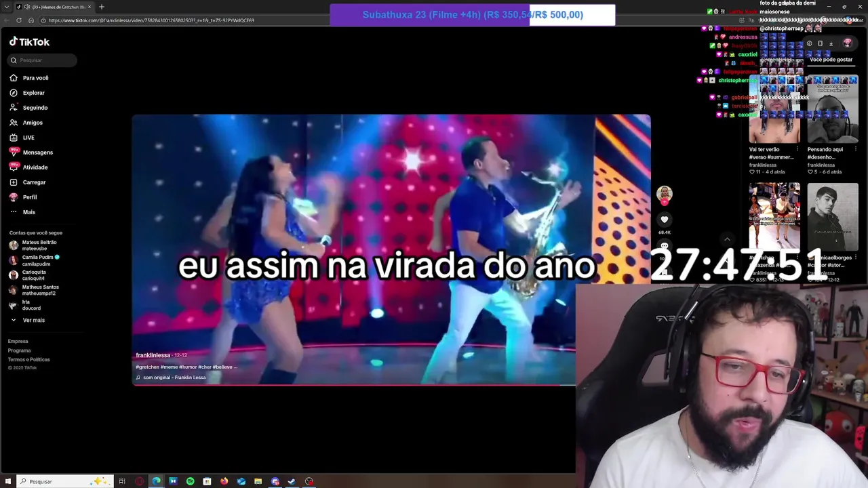Open Camila Pudim followed account
The height and width of the screenshot is (488, 868).
(35, 260)
